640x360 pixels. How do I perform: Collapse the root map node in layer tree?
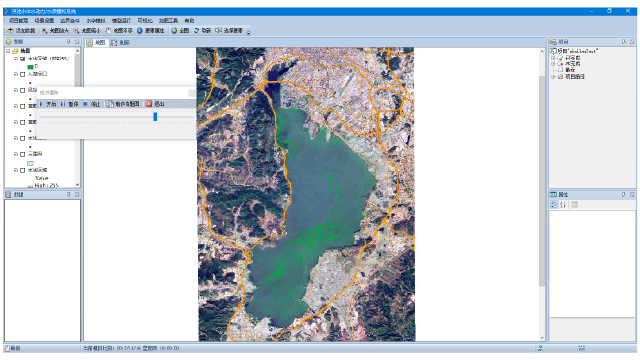pos(8,51)
